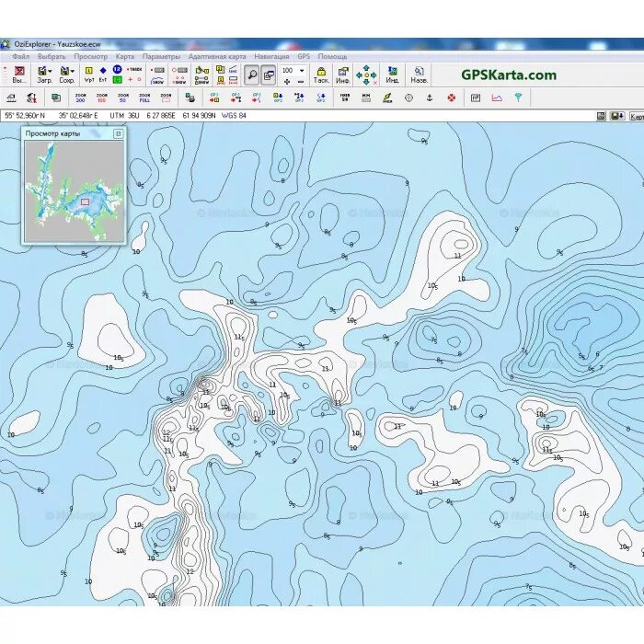Expand the Загр. load dropdown arrow

point(50,71)
